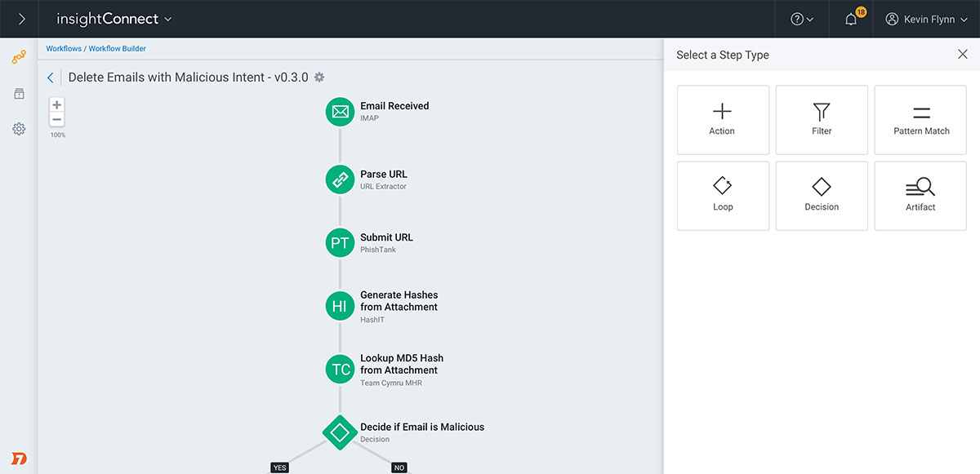Select the Parse URL extractor node
This screenshot has height=474, width=980.
click(x=340, y=179)
